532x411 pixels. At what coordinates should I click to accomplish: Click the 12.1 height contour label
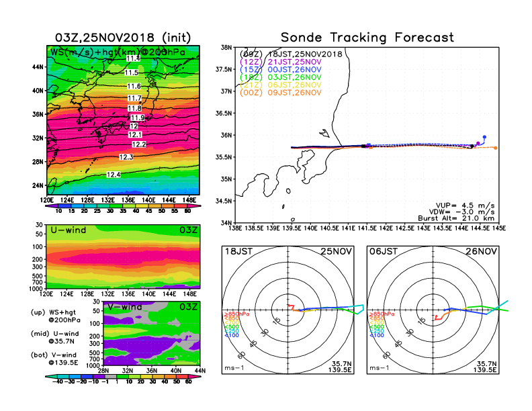135,135
